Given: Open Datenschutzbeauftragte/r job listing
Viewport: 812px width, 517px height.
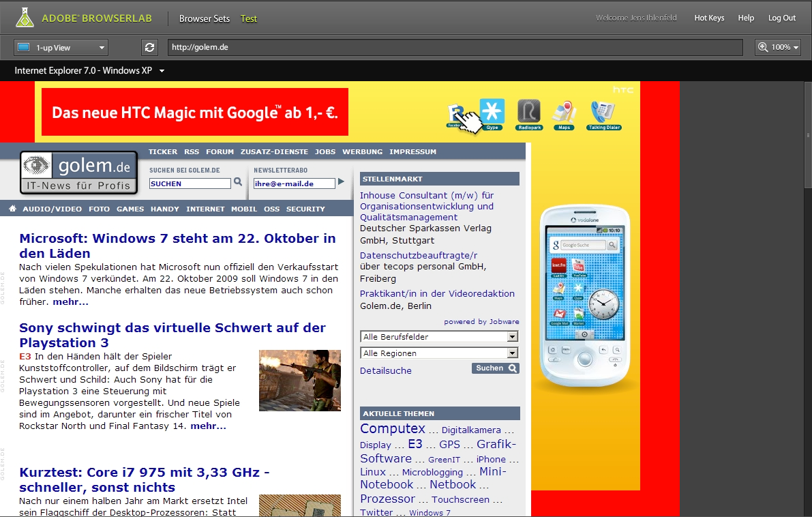Looking at the screenshot, I should tap(419, 255).
